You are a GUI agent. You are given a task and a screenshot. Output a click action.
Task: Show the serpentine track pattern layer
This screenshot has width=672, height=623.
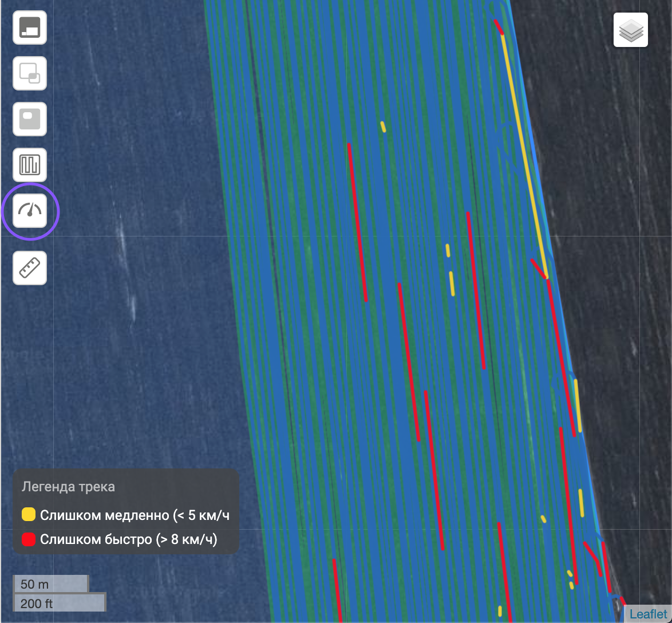pos(30,165)
